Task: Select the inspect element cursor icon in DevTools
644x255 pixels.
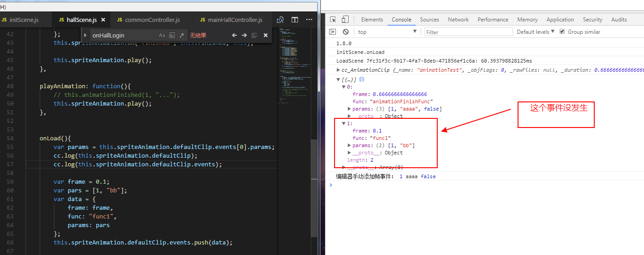Action: pos(333,19)
